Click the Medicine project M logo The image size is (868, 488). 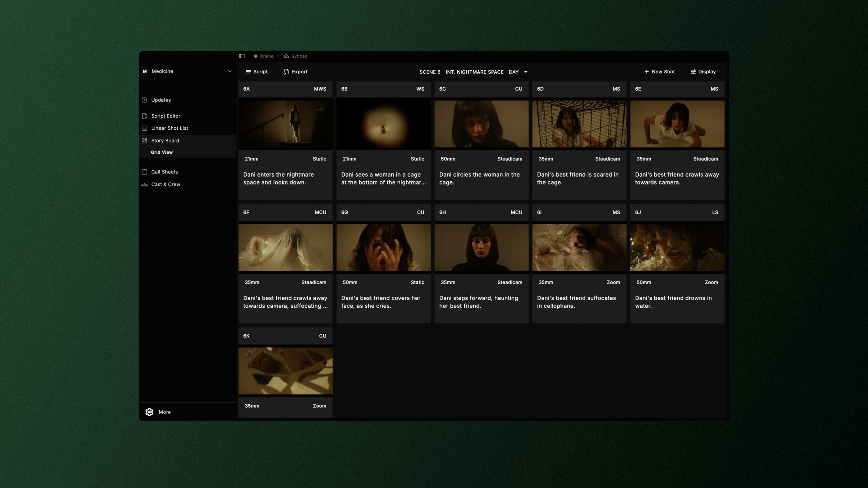(145, 71)
